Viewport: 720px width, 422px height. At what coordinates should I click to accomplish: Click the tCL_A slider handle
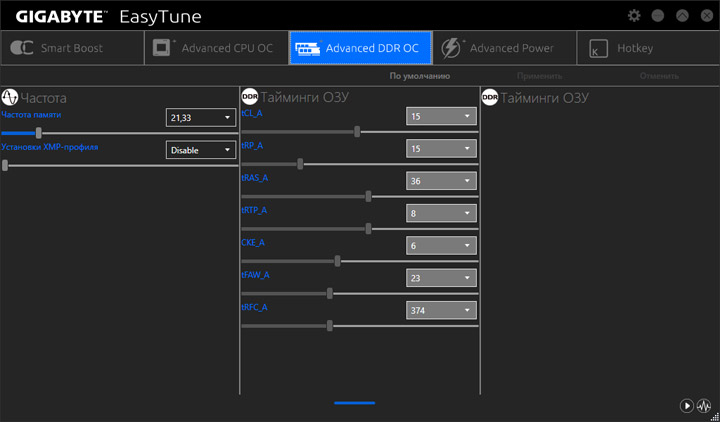pyautogui.click(x=357, y=132)
